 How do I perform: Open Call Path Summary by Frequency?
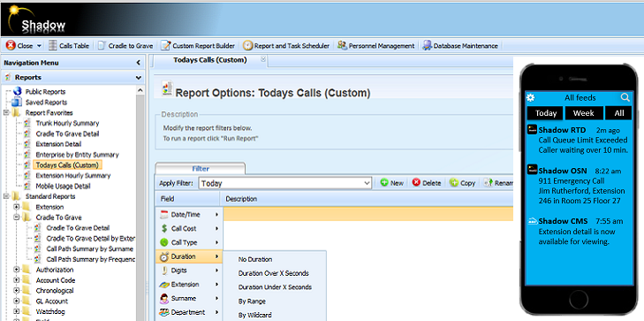pos(90,259)
